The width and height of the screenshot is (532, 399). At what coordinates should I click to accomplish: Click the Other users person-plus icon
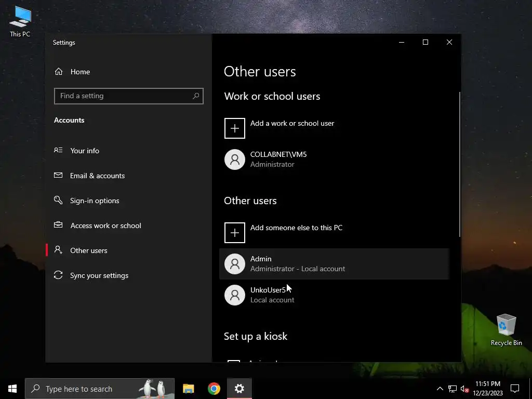tap(58, 250)
